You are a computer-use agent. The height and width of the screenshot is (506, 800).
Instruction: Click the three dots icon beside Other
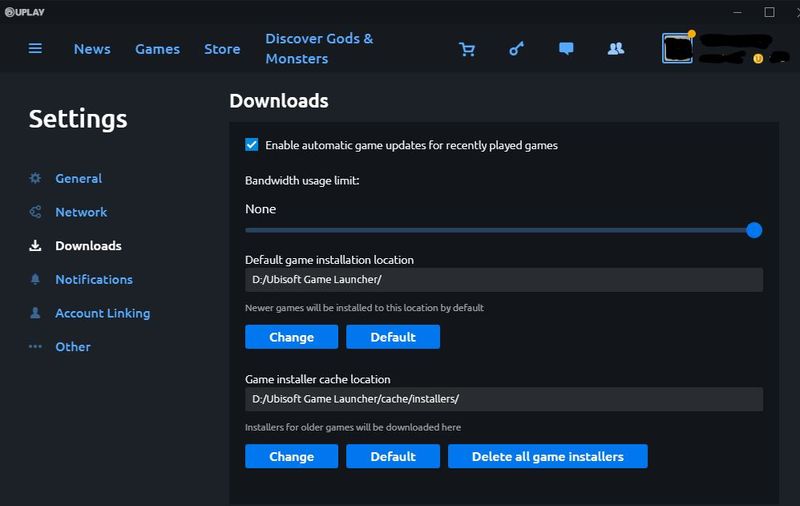[35, 346]
